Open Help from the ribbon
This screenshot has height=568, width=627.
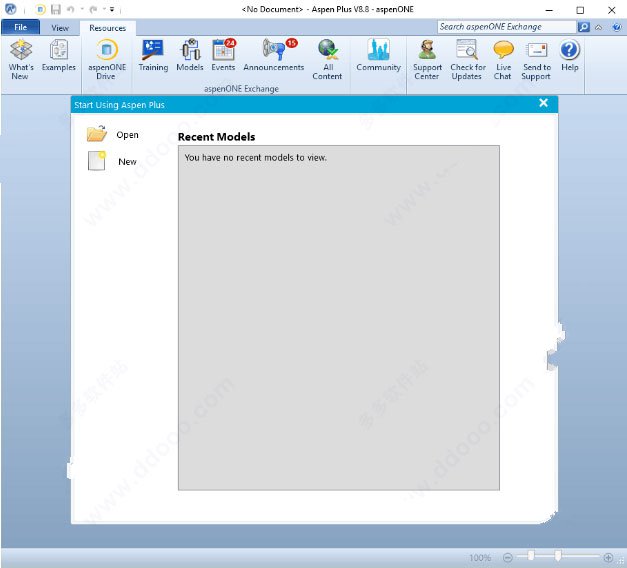pos(569,56)
